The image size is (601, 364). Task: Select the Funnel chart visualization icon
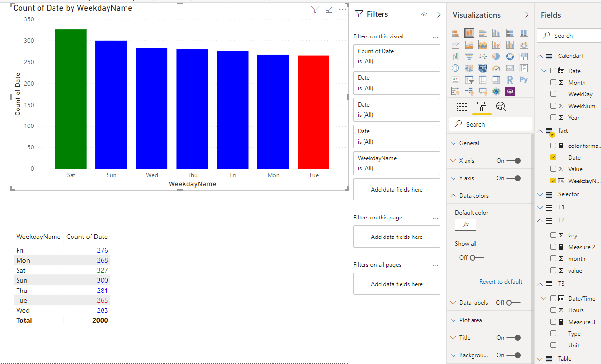pyautogui.click(x=469, y=56)
